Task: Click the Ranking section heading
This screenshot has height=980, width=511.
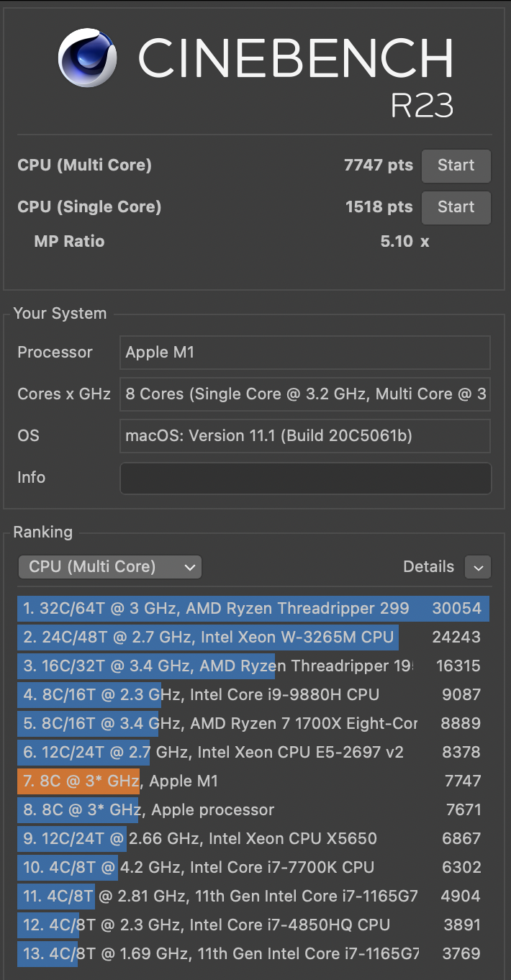Action: (x=43, y=532)
